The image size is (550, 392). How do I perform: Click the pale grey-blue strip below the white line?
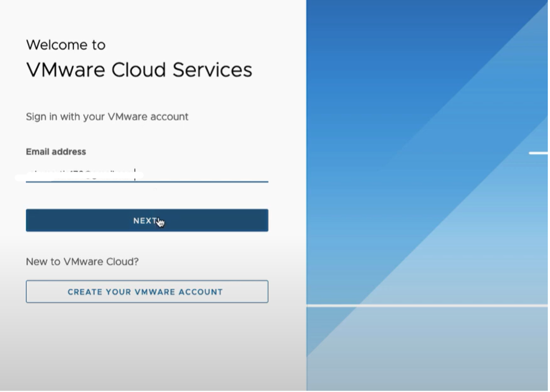427,350
